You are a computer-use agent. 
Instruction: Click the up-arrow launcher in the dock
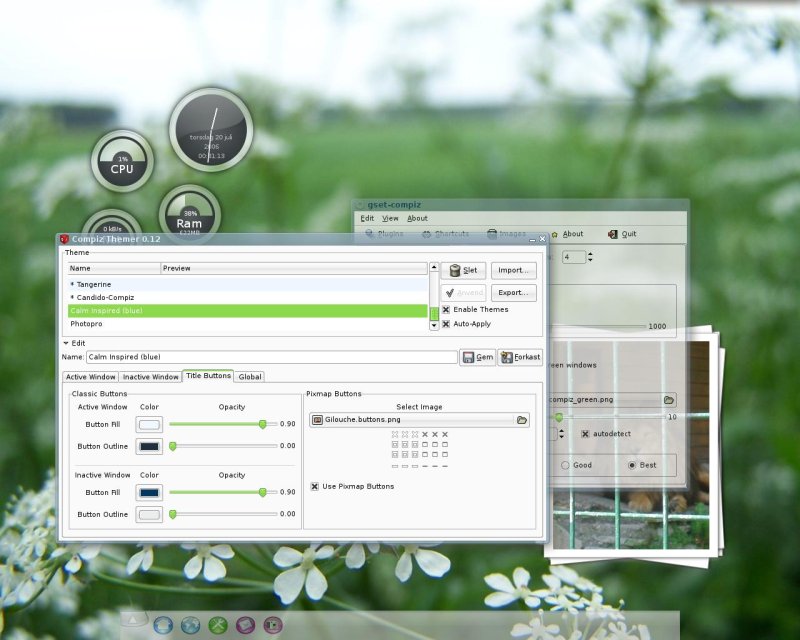tap(133, 620)
